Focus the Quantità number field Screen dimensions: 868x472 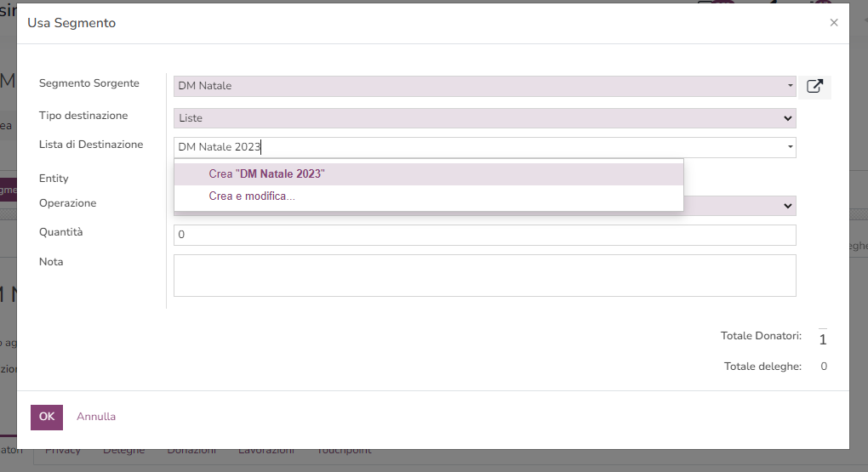(485, 235)
